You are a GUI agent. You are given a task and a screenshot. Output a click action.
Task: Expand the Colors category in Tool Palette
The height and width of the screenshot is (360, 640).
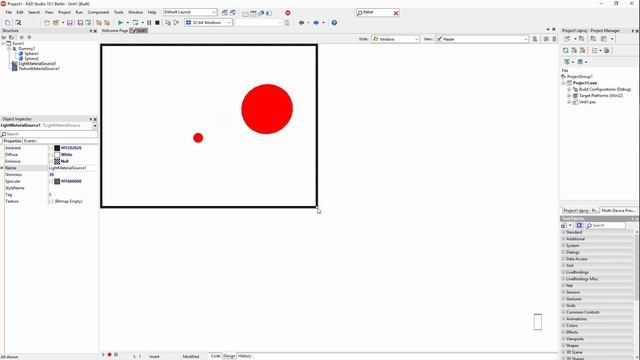pos(563,326)
